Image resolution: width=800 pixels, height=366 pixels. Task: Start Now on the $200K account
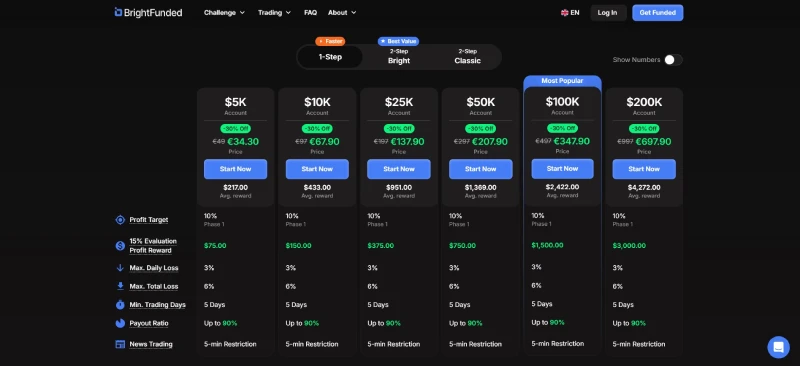pyautogui.click(x=644, y=169)
